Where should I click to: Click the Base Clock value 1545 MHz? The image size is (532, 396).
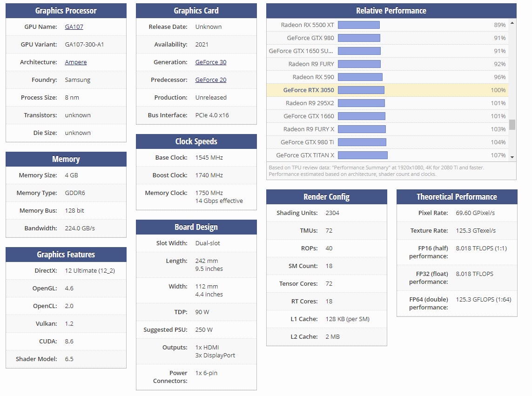click(209, 157)
